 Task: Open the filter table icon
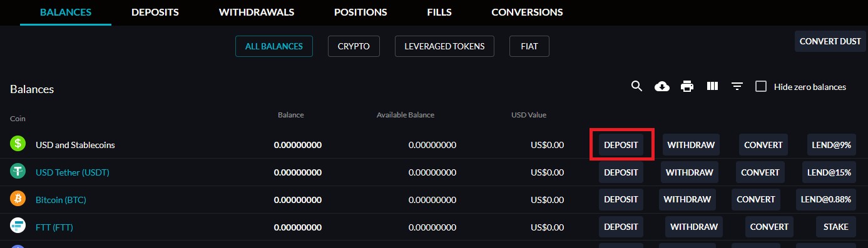pos(737,87)
